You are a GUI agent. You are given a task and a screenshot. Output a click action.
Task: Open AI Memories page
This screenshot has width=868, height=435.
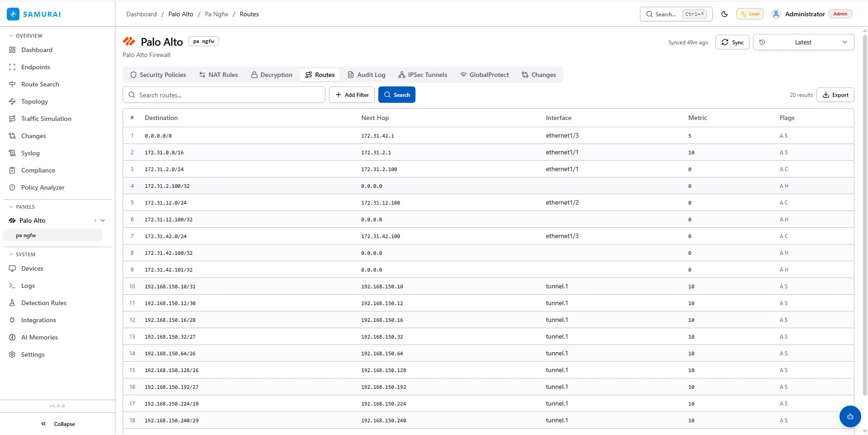click(39, 337)
